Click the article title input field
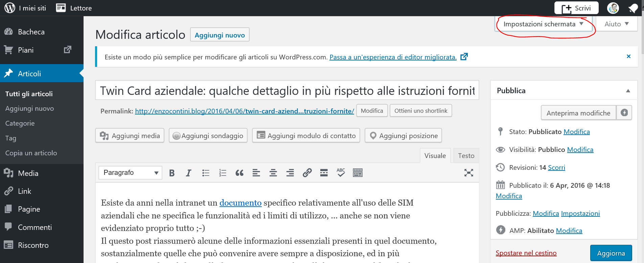644x263 pixels. click(287, 91)
